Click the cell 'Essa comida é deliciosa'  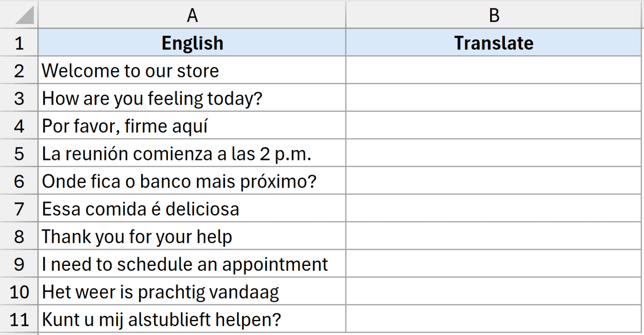click(192, 209)
